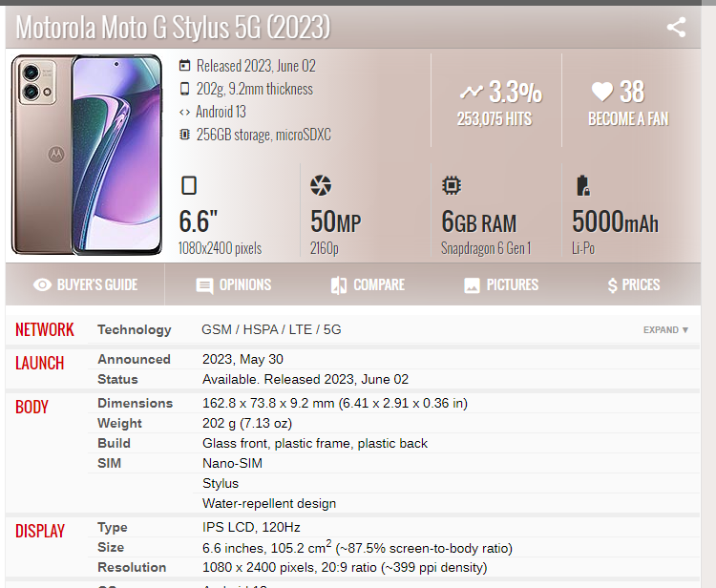Open the Pictures tab

click(x=500, y=284)
